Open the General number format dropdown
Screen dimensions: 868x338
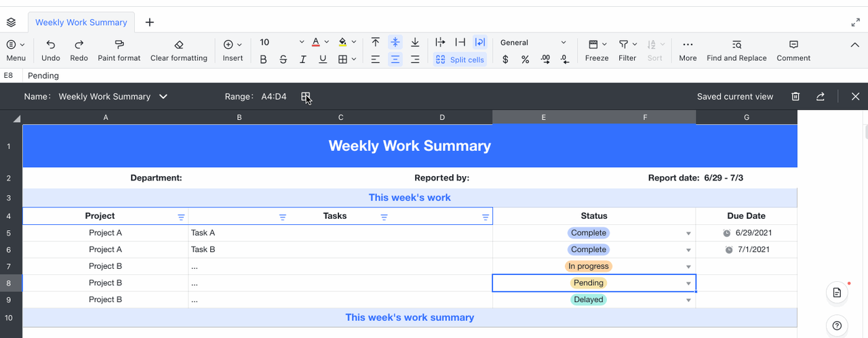pyautogui.click(x=533, y=43)
